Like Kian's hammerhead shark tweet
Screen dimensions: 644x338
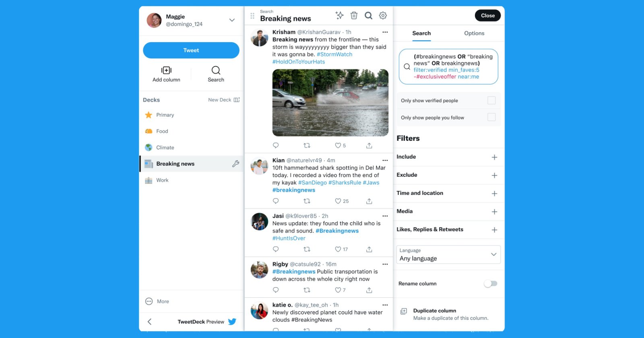click(x=338, y=201)
